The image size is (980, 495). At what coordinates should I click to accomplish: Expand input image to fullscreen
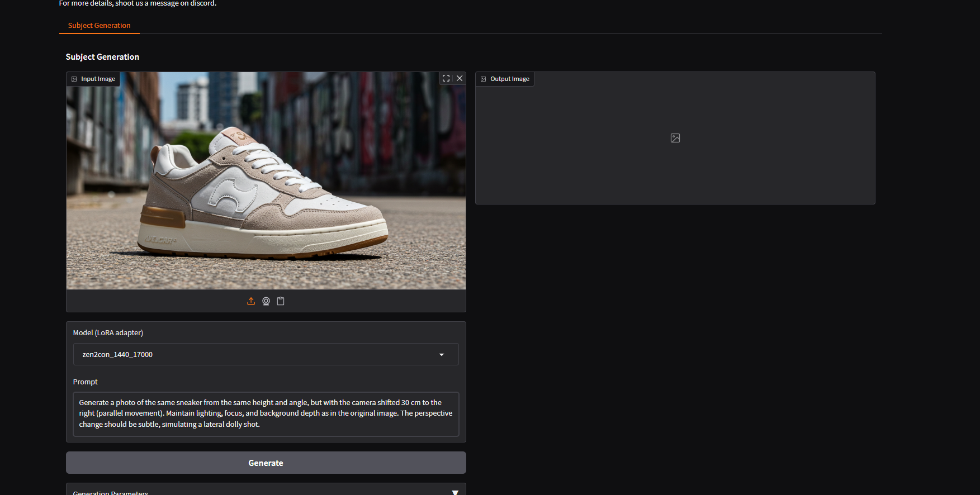pos(446,79)
